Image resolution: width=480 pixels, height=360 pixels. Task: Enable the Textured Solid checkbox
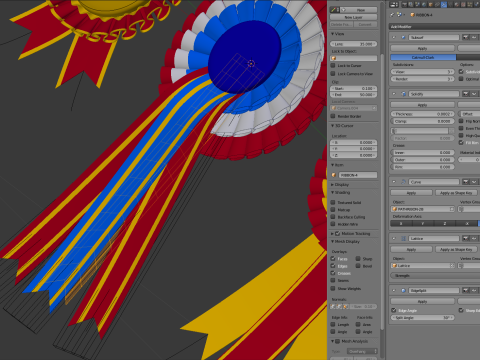[333, 202]
